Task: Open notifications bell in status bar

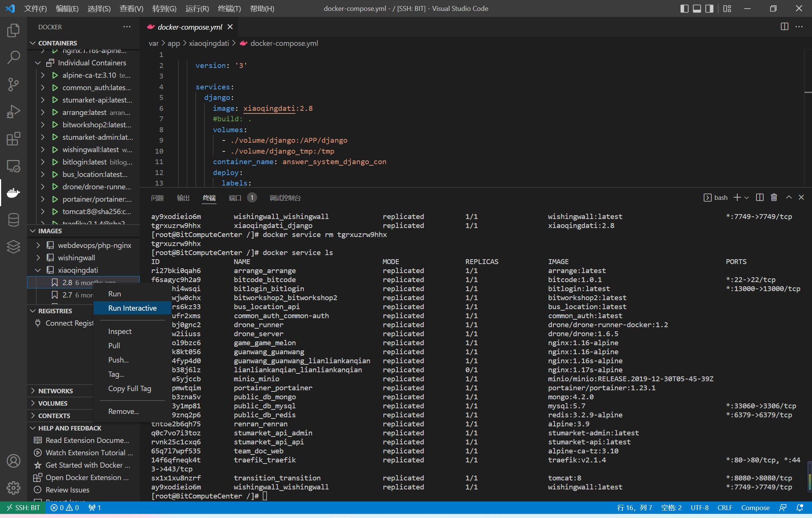Action: click(800, 507)
